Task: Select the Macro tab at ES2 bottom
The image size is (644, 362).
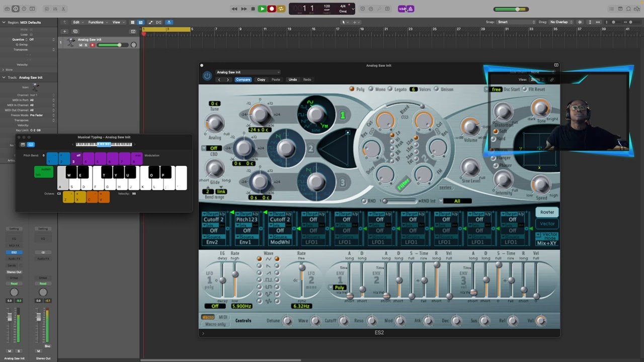Action: tap(208, 317)
